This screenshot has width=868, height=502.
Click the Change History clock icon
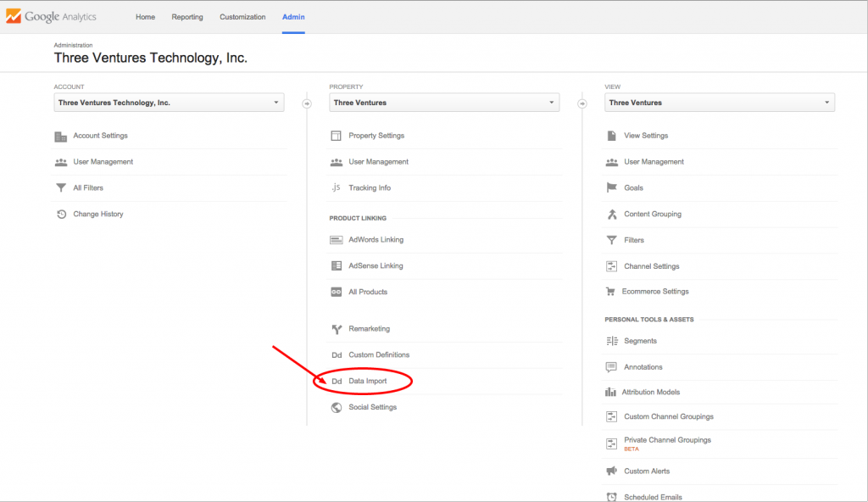click(x=61, y=214)
